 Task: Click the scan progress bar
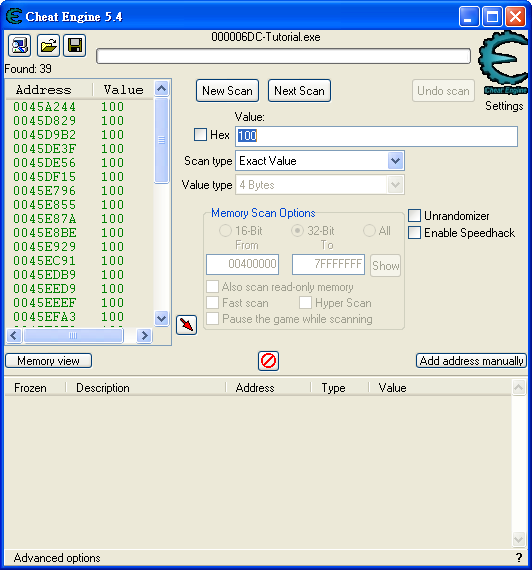tap(284, 56)
